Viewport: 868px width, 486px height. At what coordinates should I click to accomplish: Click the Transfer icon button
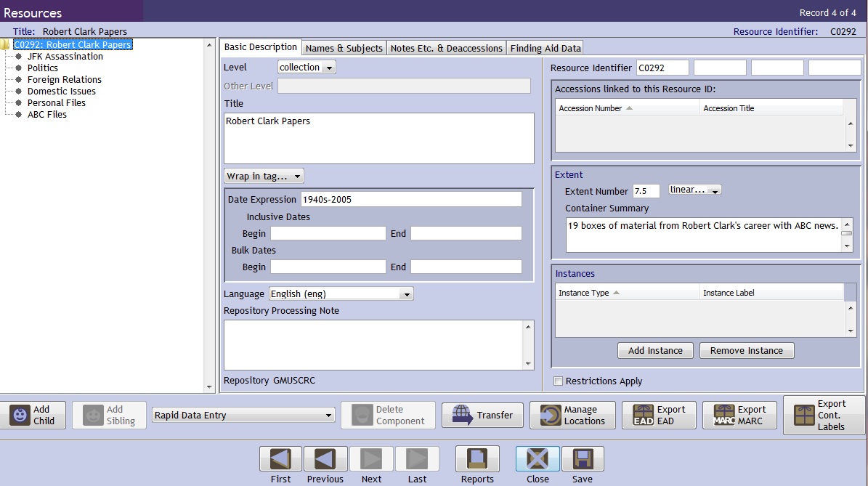pos(482,415)
